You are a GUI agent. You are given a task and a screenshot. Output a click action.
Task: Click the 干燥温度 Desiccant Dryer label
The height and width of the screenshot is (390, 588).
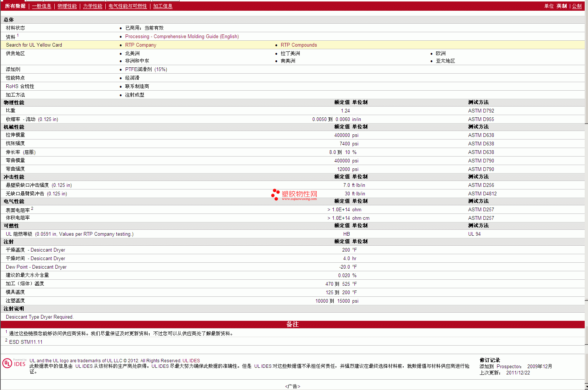35,250
